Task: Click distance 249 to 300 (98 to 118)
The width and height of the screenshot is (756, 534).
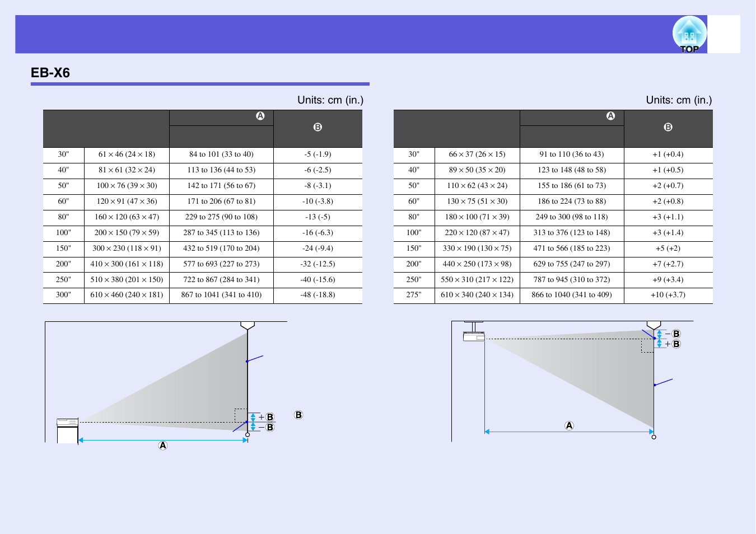Action: tap(572, 217)
